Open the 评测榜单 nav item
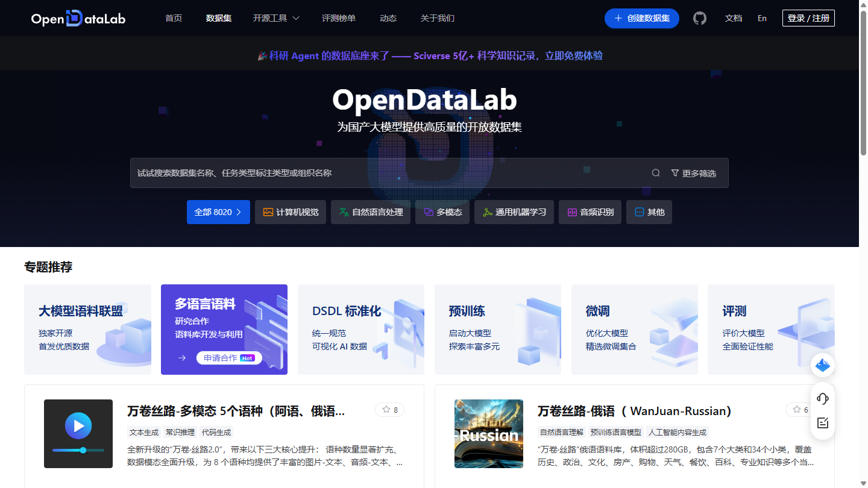 pos(339,18)
